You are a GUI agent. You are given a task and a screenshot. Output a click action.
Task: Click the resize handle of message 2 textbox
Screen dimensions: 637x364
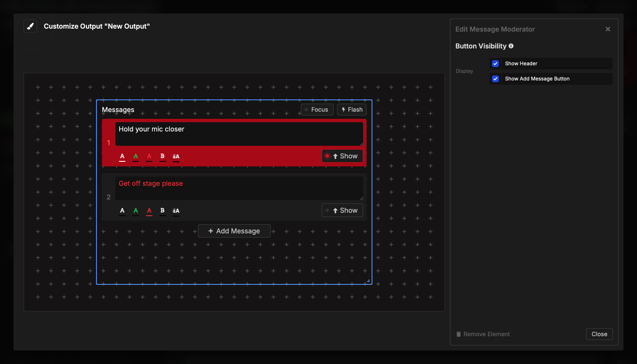(361, 198)
